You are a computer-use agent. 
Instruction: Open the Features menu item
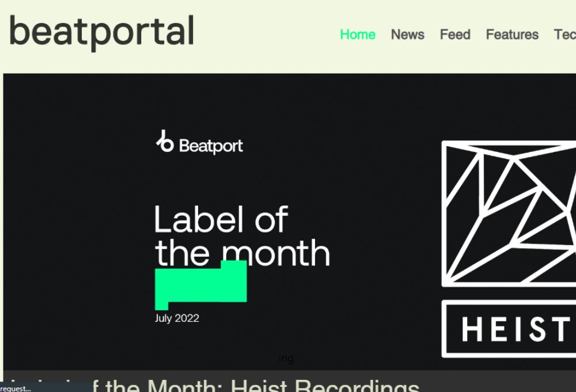tap(512, 35)
